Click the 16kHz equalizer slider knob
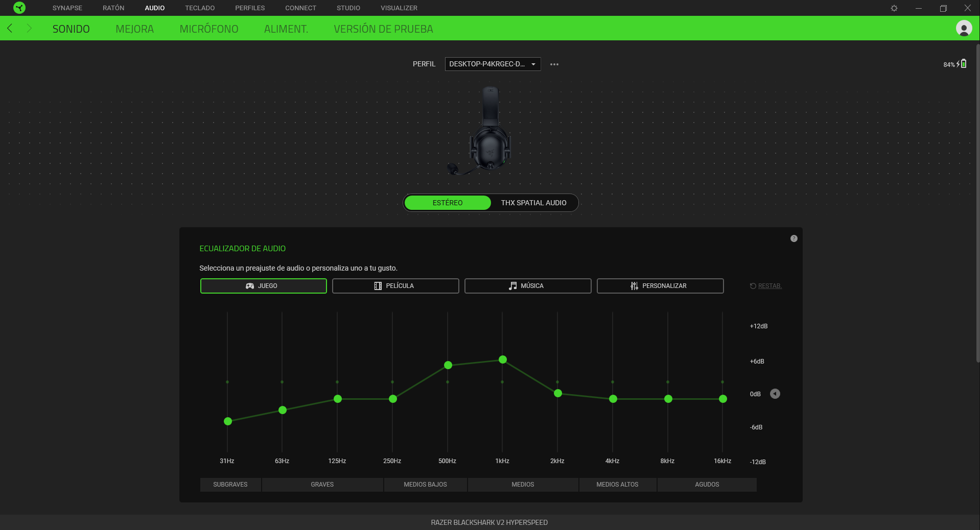 coord(723,399)
